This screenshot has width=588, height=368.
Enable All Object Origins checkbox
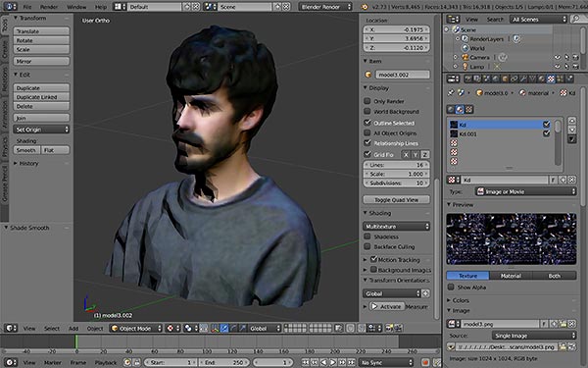point(367,132)
